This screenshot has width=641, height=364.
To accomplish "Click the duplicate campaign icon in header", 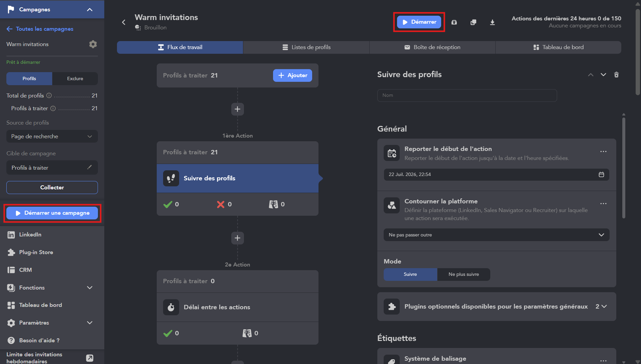I will (473, 22).
